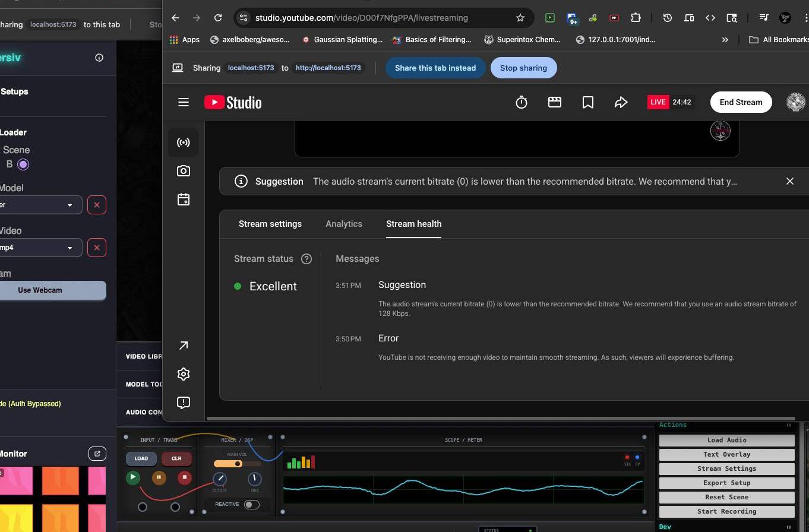
Task: Click the stopwatch icon in Studio header
Action: click(x=522, y=102)
